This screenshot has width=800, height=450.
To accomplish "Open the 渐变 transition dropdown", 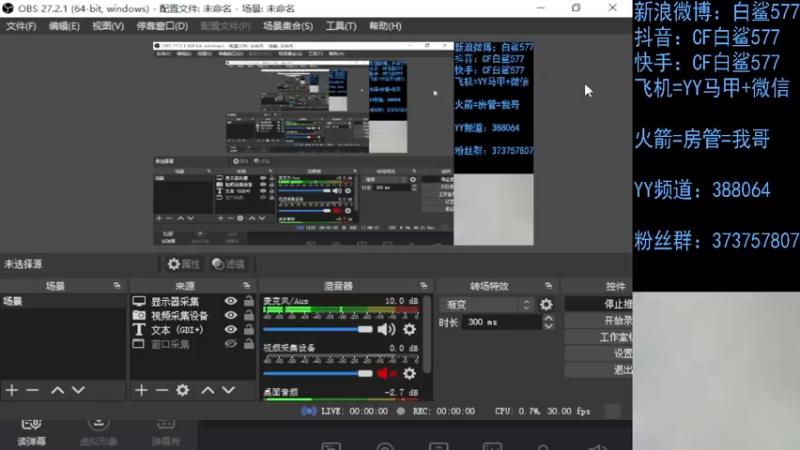I will (x=488, y=305).
